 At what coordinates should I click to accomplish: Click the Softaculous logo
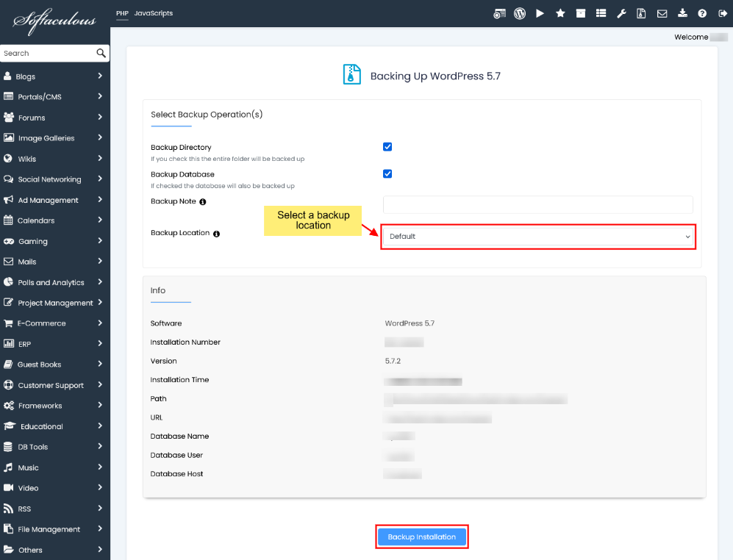coord(54,21)
